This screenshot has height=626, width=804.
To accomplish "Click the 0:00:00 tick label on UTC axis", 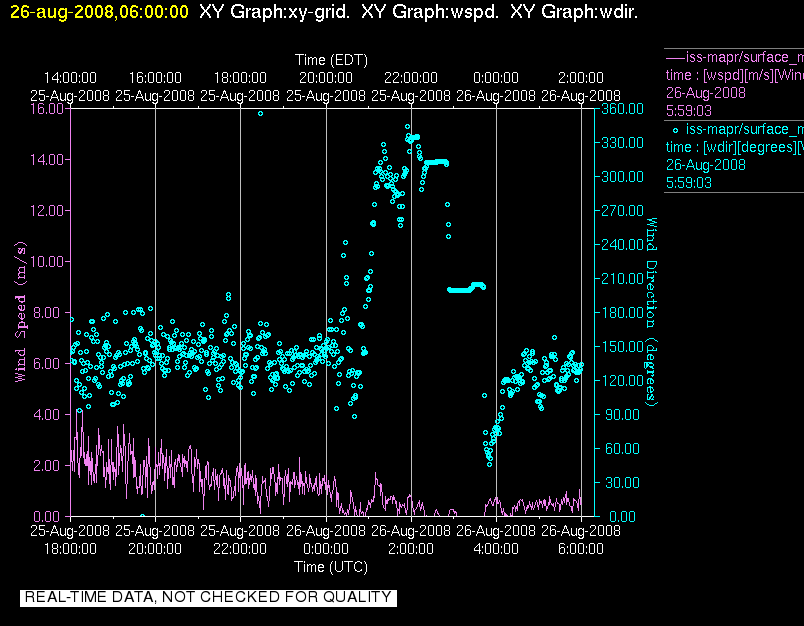I will coord(326,549).
